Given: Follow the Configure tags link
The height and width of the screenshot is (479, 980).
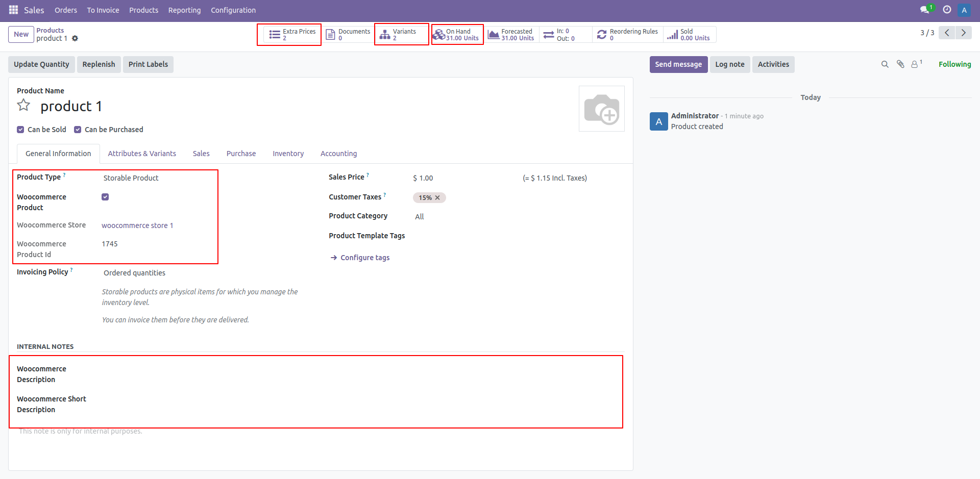Looking at the screenshot, I should [365, 257].
